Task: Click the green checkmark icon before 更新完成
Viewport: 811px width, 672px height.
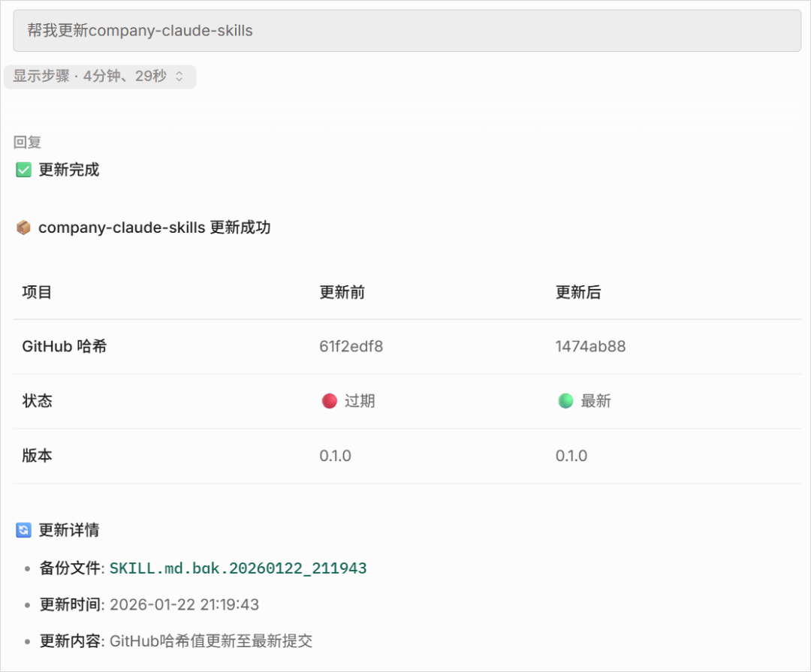Action: coord(23,170)
